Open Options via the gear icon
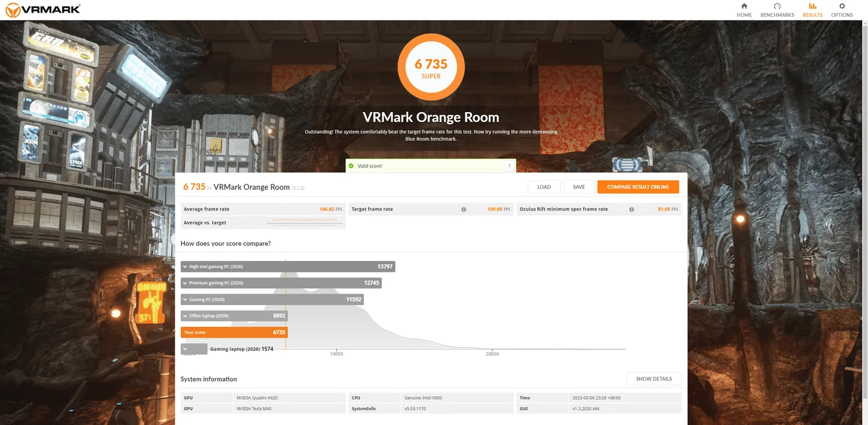 [x=841, y=6]
